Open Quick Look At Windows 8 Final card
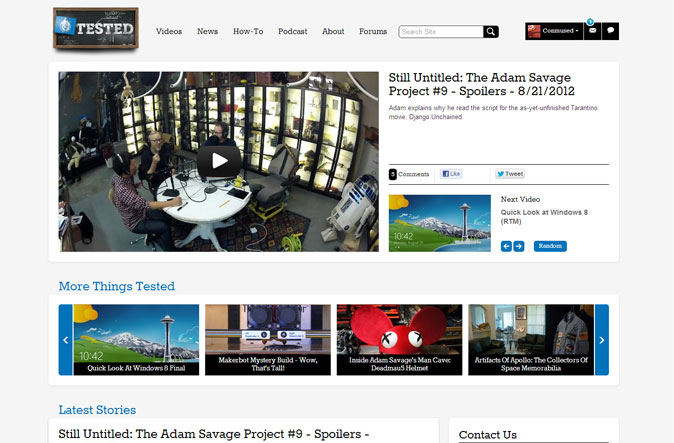This screenshot has width=674, height=443. pos(136,340)
